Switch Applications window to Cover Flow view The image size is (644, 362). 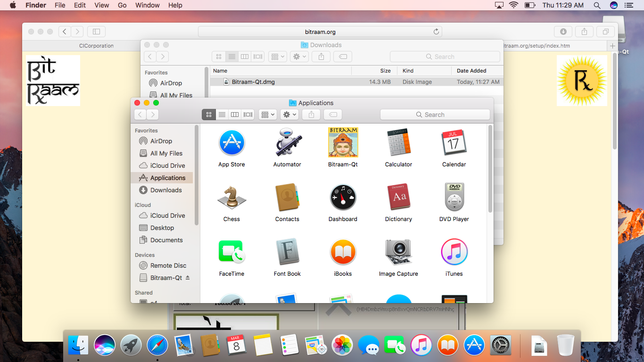click(x=248, y=115)
